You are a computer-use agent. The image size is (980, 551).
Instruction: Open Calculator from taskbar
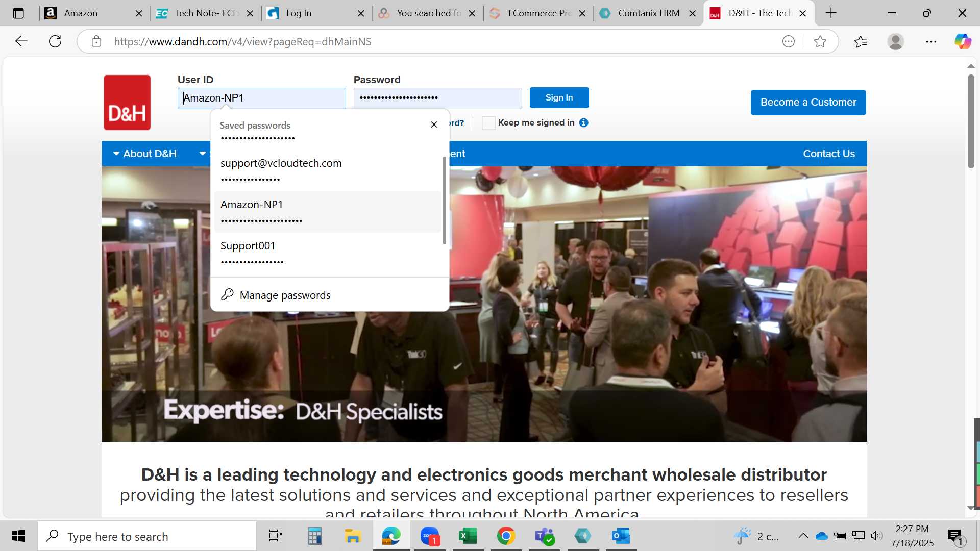click(x=314, y=536)
